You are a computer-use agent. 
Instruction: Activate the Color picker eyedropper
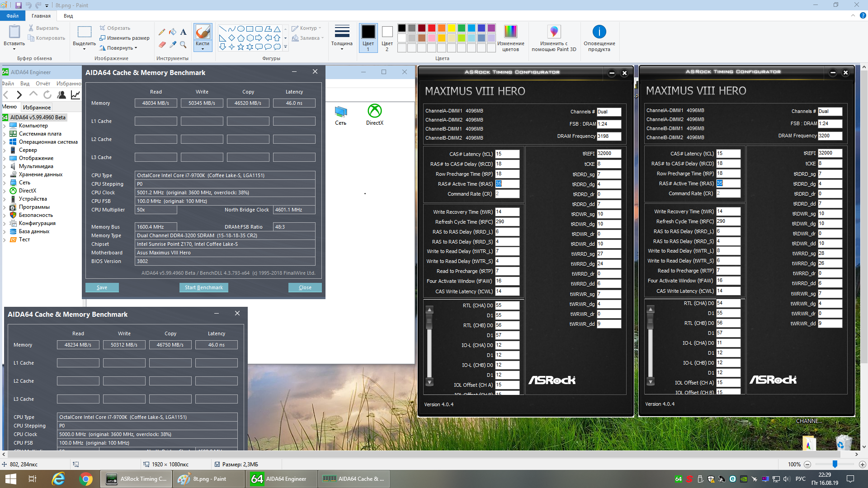coord(173,44)
